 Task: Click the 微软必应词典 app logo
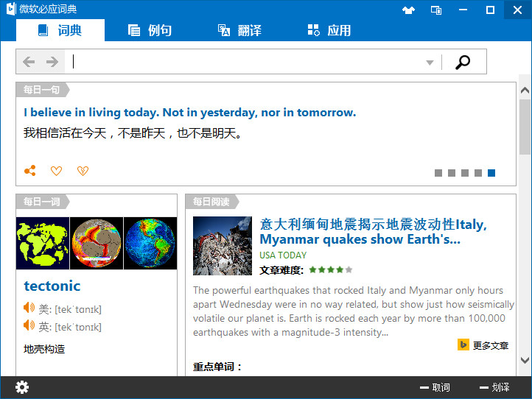coord(10,9)
